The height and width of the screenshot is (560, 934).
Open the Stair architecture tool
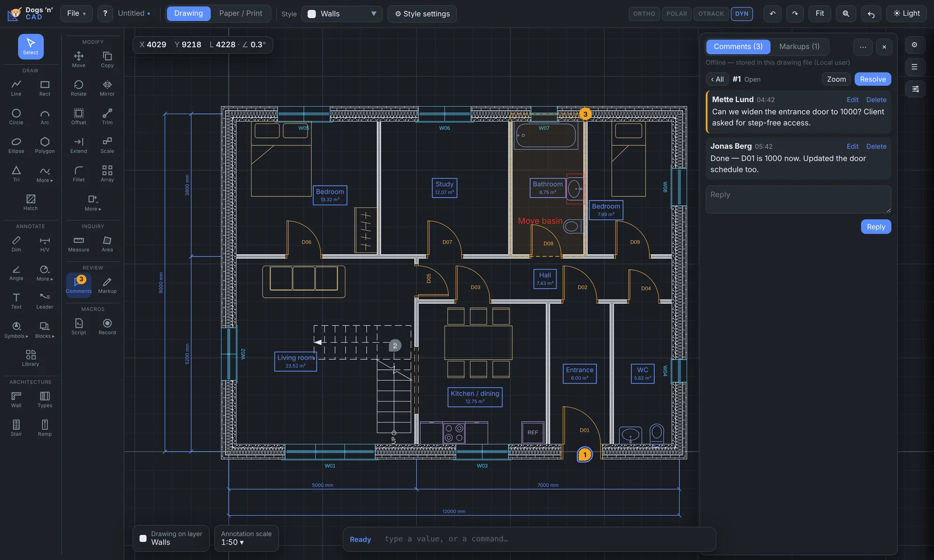point(16,428)
